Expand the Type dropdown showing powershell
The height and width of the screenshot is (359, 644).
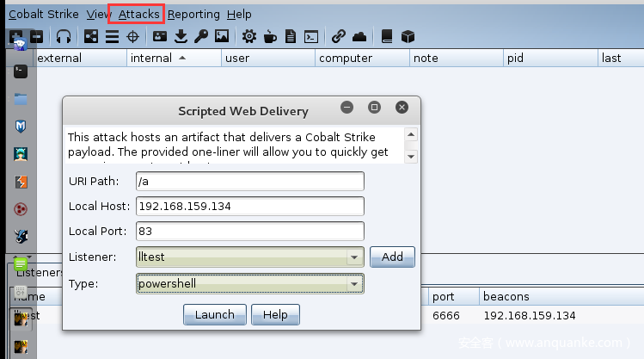tap(250, 284)
